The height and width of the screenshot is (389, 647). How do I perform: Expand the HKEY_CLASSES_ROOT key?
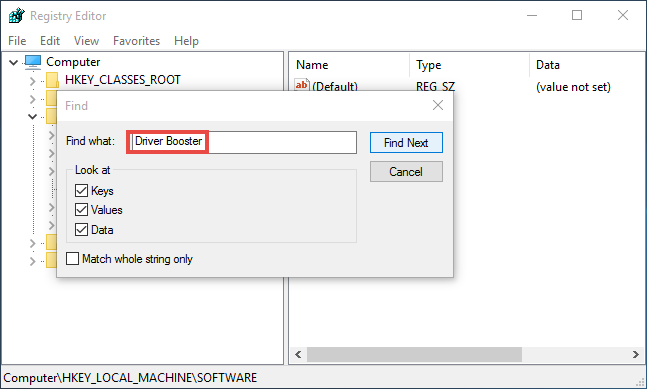(33, 81)
